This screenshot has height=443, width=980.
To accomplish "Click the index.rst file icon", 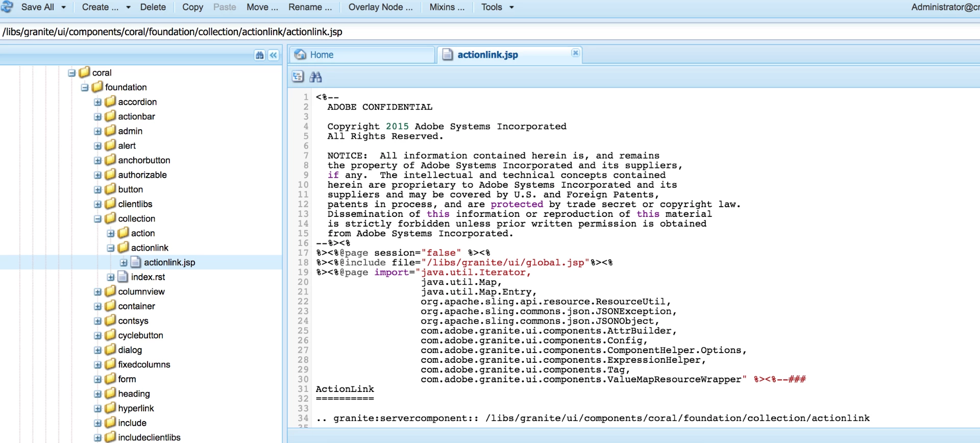I will (122, 277).
